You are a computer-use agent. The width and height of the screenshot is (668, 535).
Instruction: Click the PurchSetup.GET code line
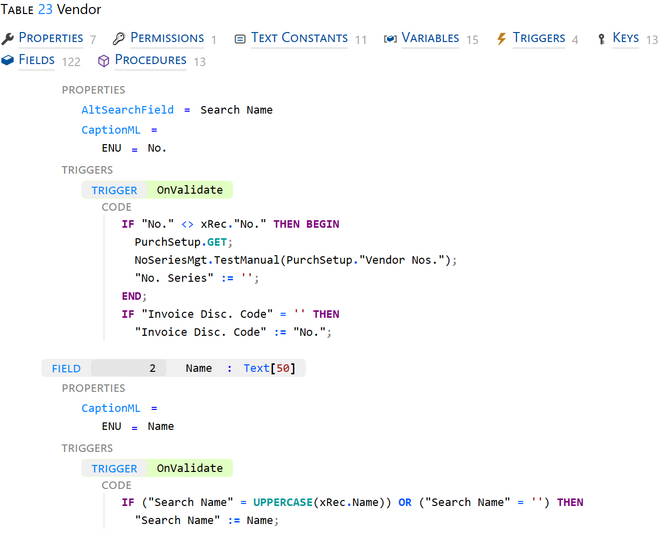(x=184, y=242)
